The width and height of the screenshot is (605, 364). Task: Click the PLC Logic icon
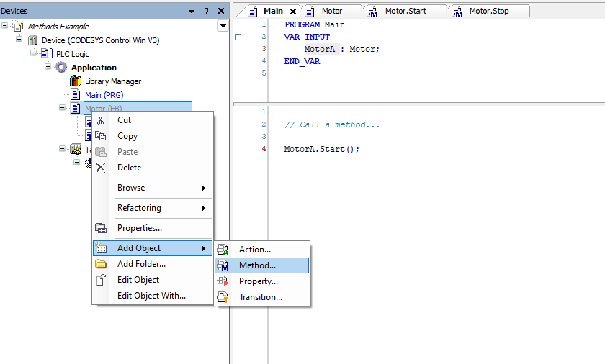click(x=47, y=53)
